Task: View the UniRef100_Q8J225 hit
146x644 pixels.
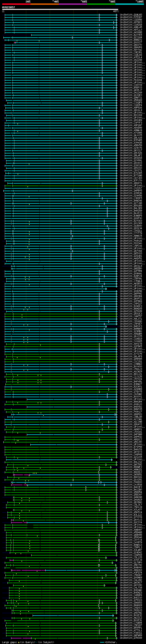Action: (x=131, y=336)
